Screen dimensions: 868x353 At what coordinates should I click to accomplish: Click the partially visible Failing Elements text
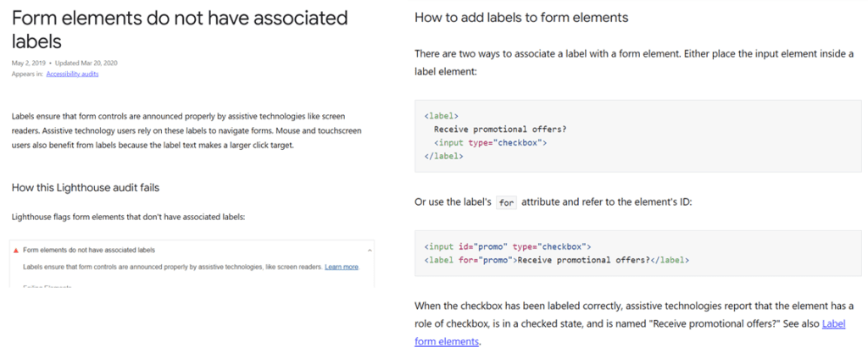[x=47, y=287]
